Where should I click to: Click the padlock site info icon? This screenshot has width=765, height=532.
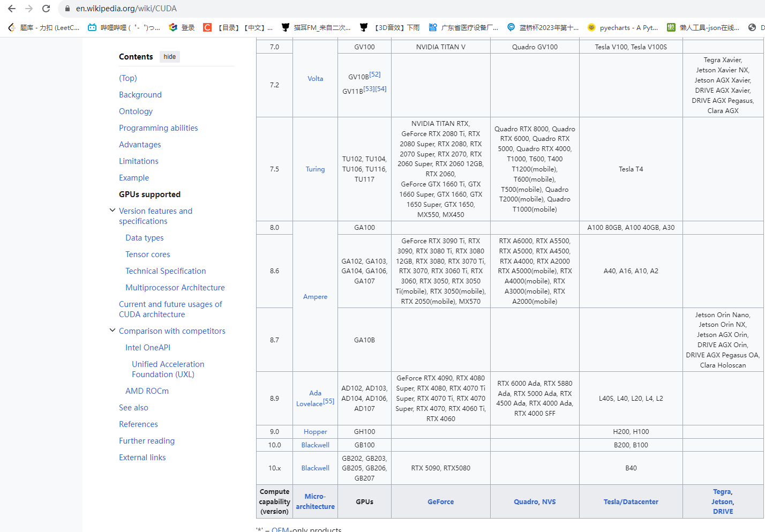point(67,9)
